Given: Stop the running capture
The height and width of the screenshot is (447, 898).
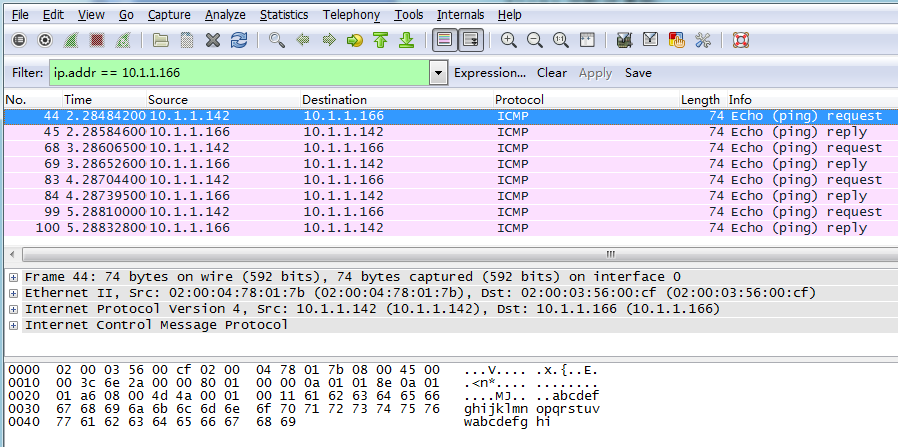Looking at the screenshot, I should click(97, 40).
